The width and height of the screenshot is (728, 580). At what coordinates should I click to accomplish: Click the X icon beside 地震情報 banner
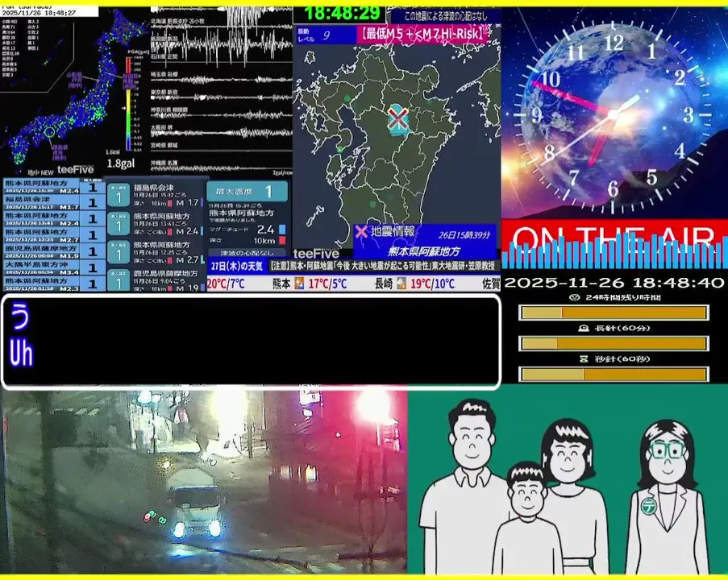tap(361, 230)
